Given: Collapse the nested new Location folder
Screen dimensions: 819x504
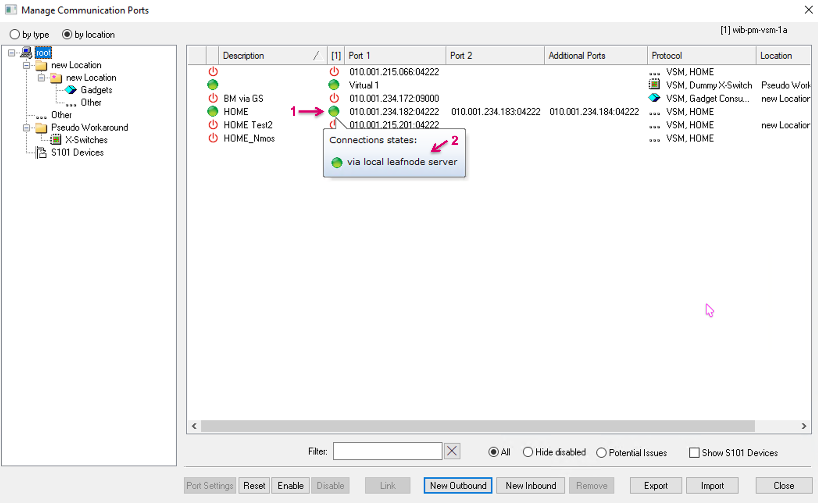Looking at the screenshot, I should pyautogui.click(x=41, y=78).
